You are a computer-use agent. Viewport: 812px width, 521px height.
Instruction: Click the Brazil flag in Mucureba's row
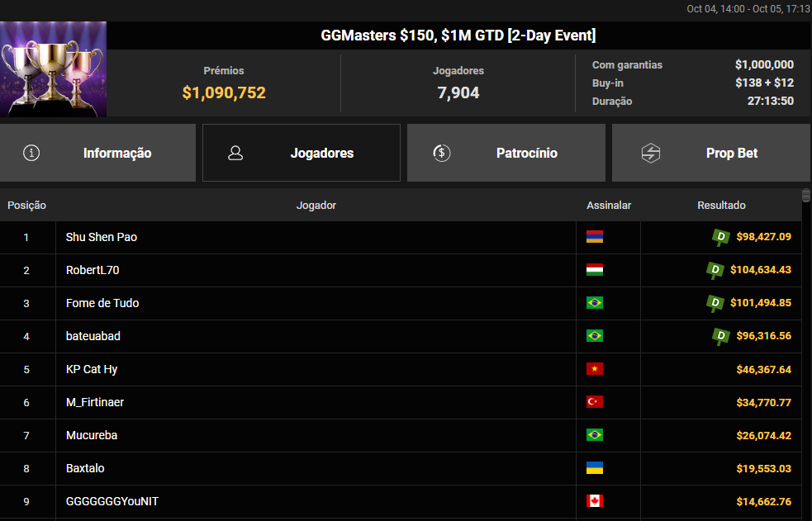(595, 435)
